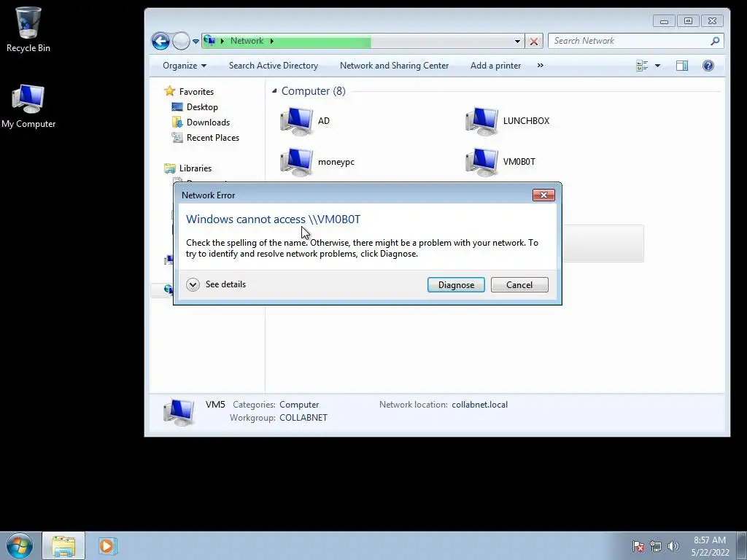This screenshot has width=747, height=560.
Task: Select the moneypc computer icon
Action: (296, 162)
